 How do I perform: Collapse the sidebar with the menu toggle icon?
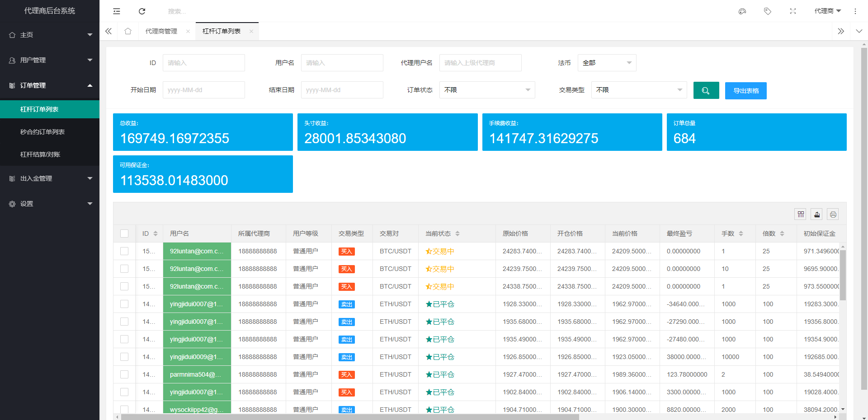coord(117,11)
